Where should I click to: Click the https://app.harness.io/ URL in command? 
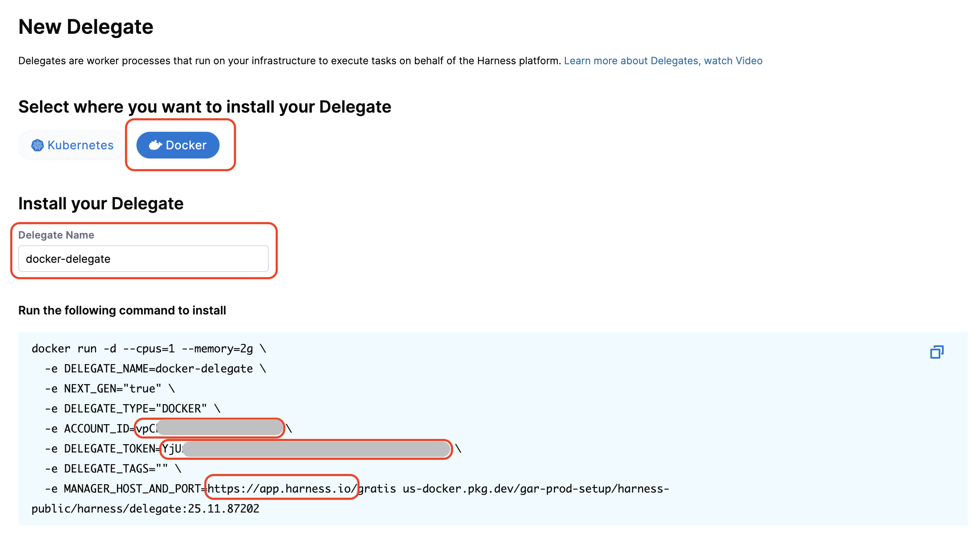282,488
